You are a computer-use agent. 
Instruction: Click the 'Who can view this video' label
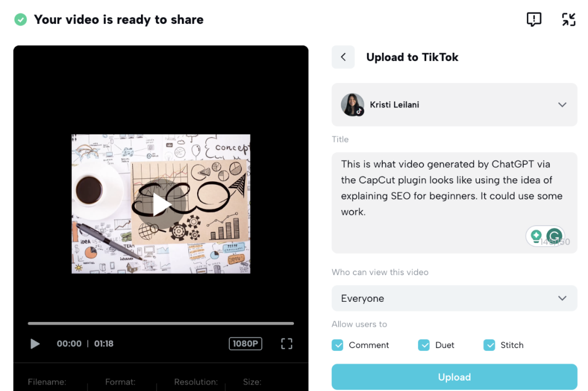point(380,272)
